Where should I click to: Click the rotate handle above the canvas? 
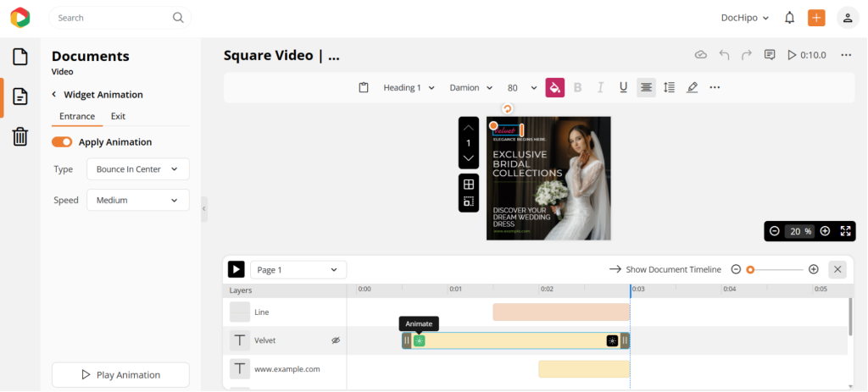click(507, 109)
